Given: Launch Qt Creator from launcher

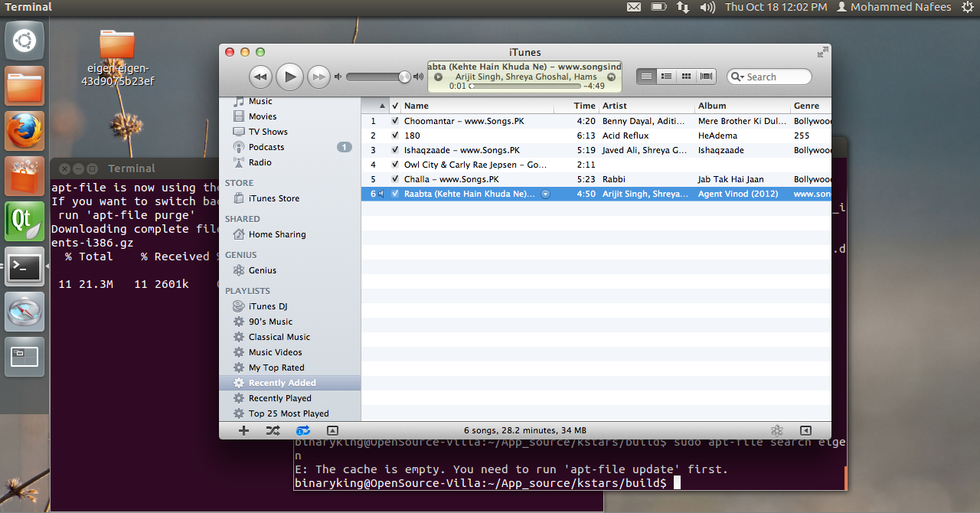Looking at the screenshot, I should [x=24, y=221].
